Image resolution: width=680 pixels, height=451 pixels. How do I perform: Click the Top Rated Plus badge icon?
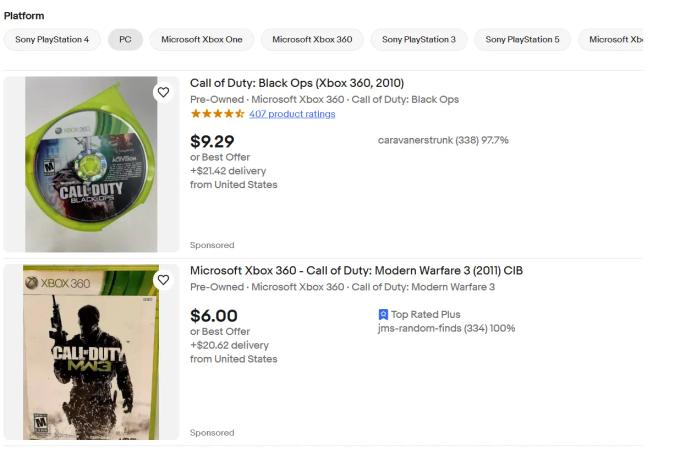383,314
